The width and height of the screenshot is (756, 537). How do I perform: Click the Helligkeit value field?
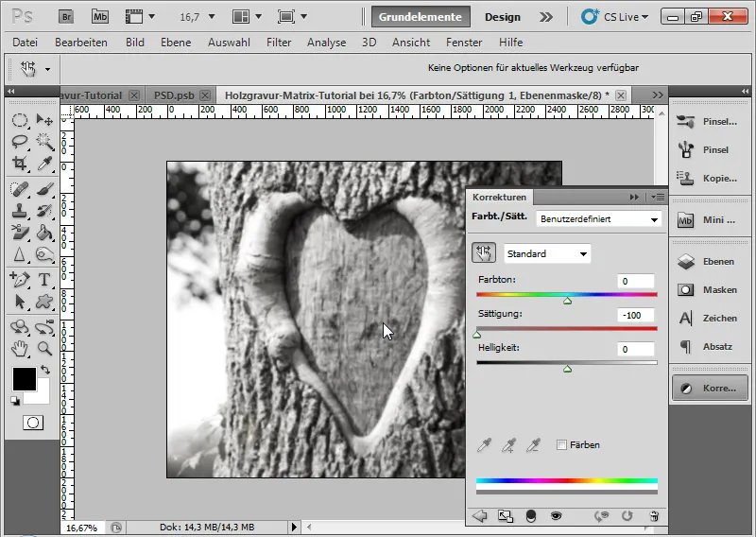[635, 349]
